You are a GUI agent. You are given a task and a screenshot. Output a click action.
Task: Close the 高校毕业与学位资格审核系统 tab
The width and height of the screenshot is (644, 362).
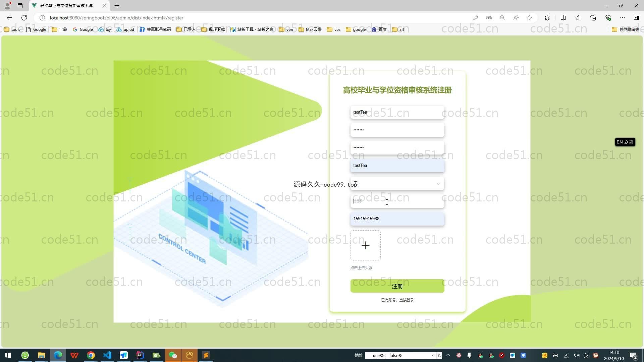click(x=104, y=6)
